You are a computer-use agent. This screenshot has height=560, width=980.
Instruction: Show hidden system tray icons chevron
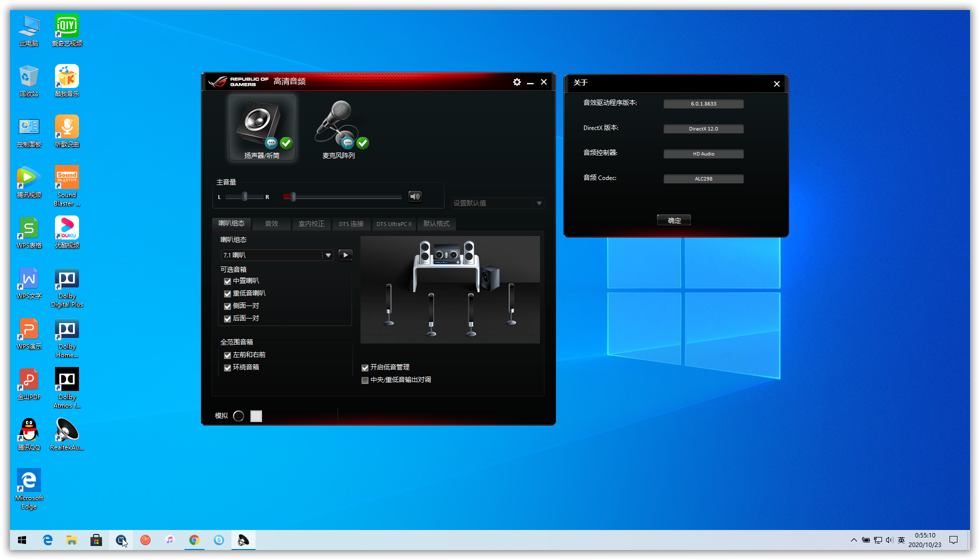[x=853, y=540]
